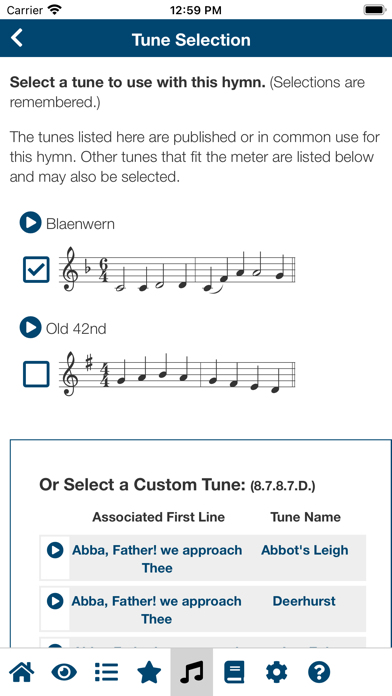Check the Old 42nd tune checkbox
Viewport: 392px width, 696px height.
pyautogui.click(x=36, y=374)
